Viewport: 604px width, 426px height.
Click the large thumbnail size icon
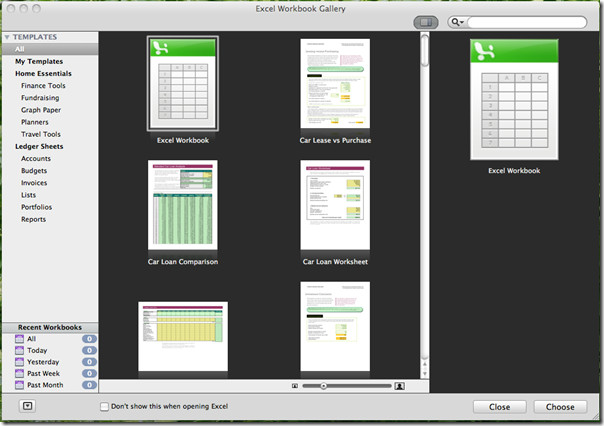[x=399, y=386]
